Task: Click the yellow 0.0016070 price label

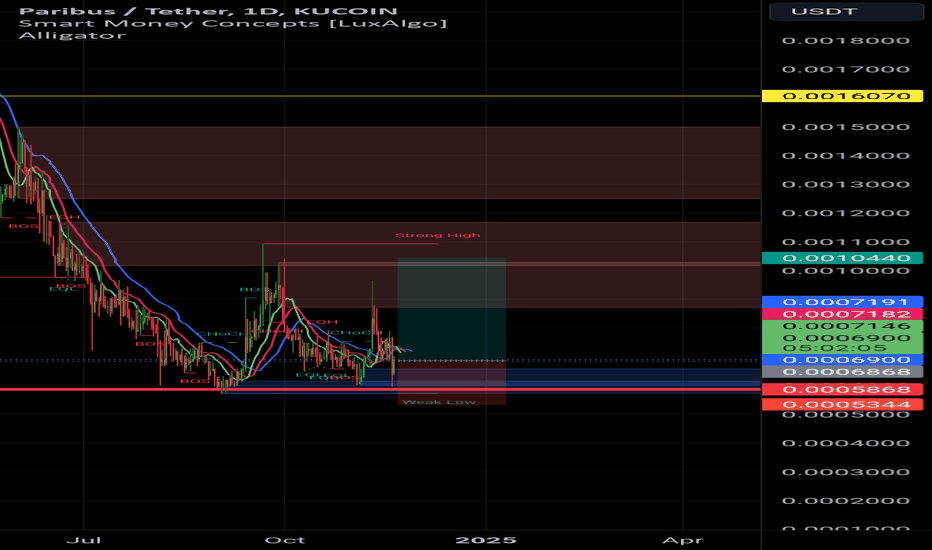Action: click(842, 96)
